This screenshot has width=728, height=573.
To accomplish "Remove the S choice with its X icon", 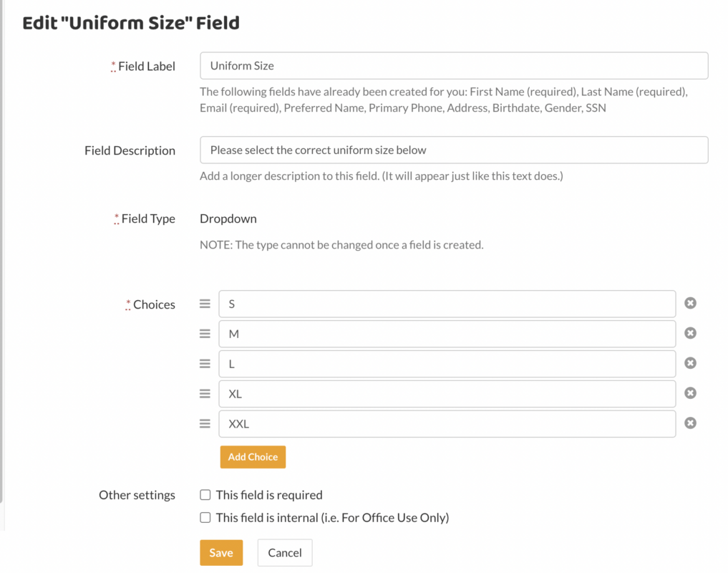I will coord(690,303).
